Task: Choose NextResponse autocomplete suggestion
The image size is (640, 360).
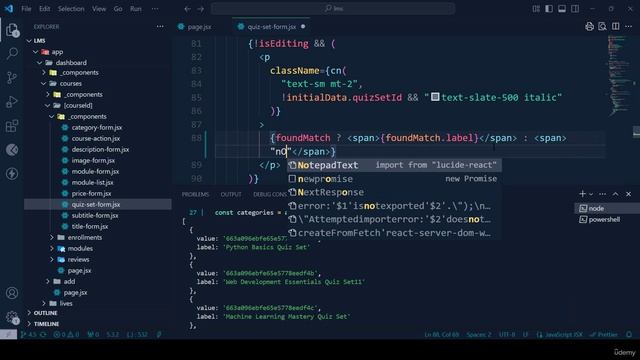Action: (x=393, y=192)
